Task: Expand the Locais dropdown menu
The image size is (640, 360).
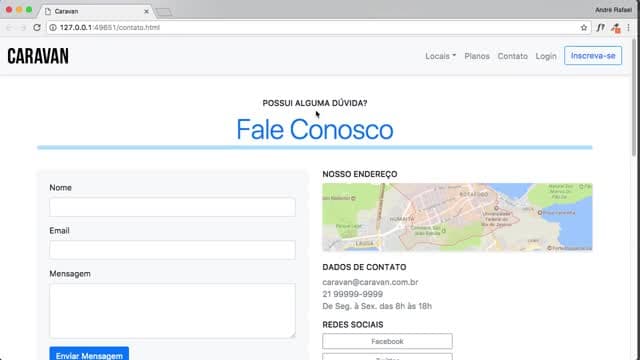Action: pyautogui.click(x=440, y=56)
